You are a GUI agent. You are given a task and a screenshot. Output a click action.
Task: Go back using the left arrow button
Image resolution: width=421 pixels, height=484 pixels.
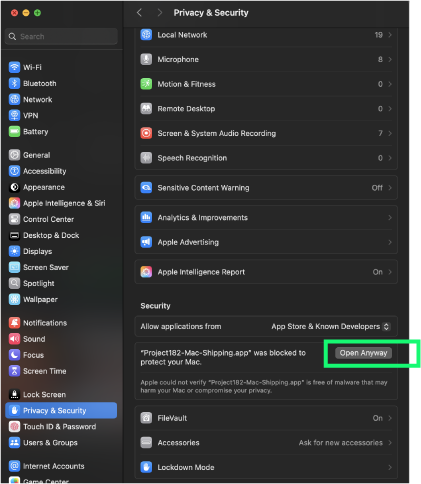139,13
